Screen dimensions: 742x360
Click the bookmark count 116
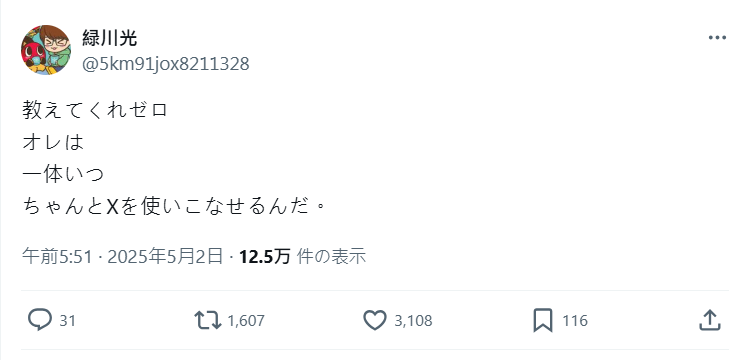[575, 321]
